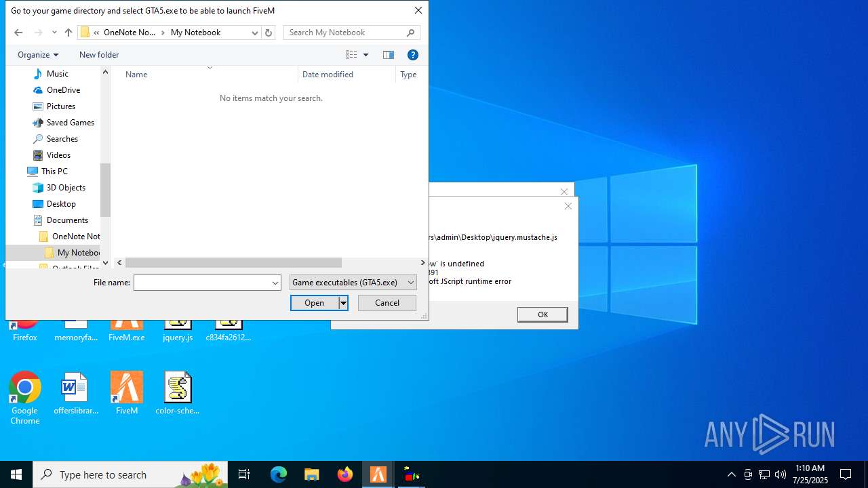The width and height of the screenshot is (868, 488).
Task: Switch to FiveM taskbar button
Action: click(378, 474)
